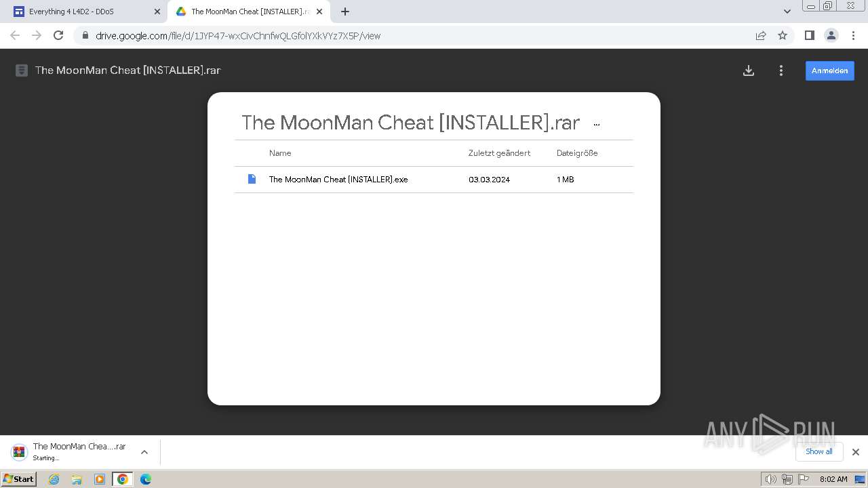Launch Microsoft Edge from taskbar

(146, 479)
